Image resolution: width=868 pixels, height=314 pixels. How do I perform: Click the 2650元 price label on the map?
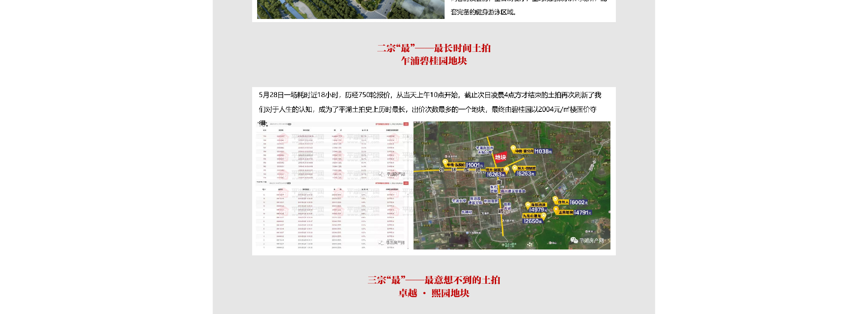(x=533, y=221)
